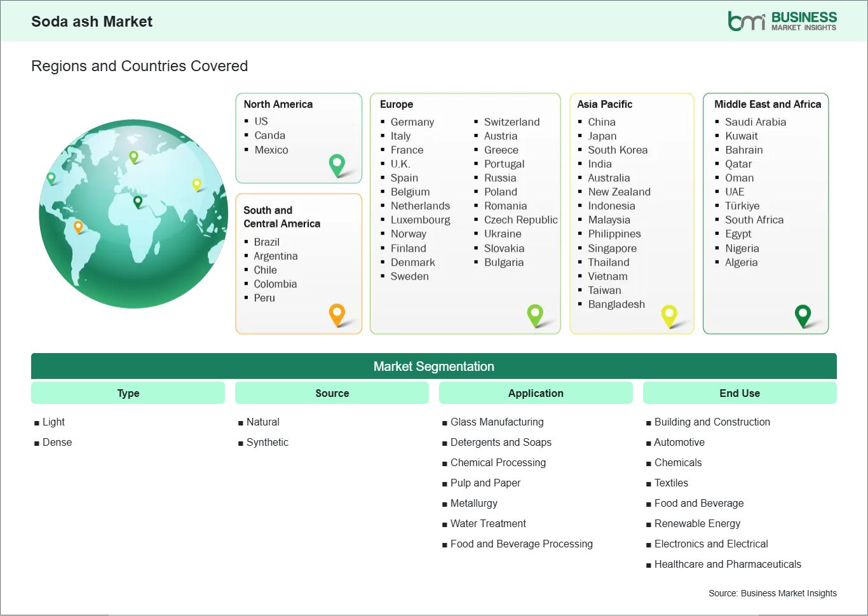Click Water Treatment application

pos(488,523)
